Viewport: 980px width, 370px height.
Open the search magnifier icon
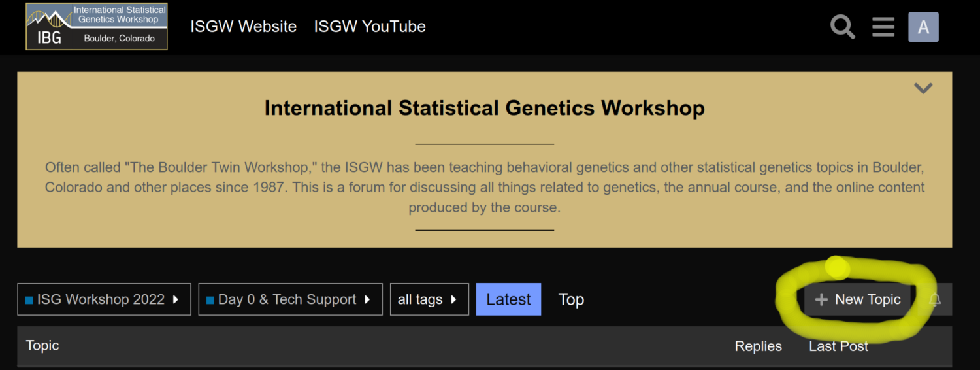coord(843,27)
